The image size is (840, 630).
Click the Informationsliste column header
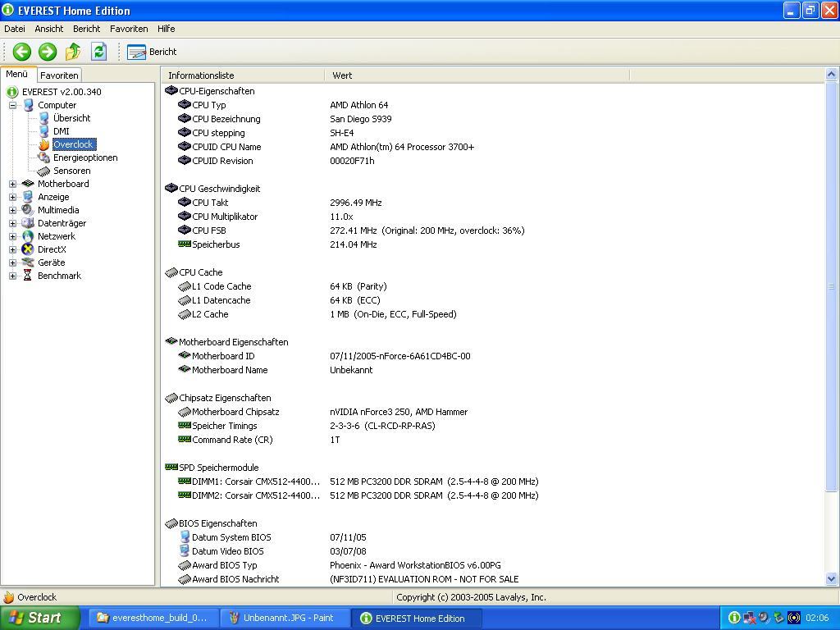pyautogui.click(x=243, y=75)
